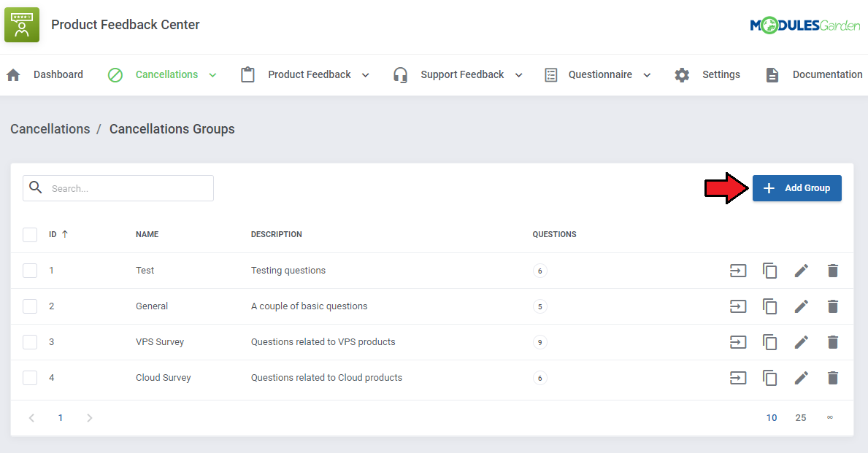Click the Questionnaire checklist icon
868x453 pixels.
point(550,74)
